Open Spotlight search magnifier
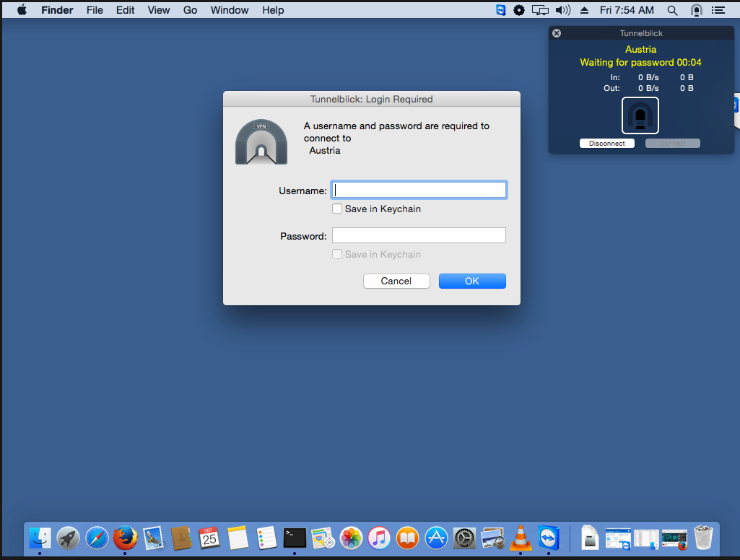Image resolution: width=740 pixels, height=560 pixels. (x=673, y=10)
